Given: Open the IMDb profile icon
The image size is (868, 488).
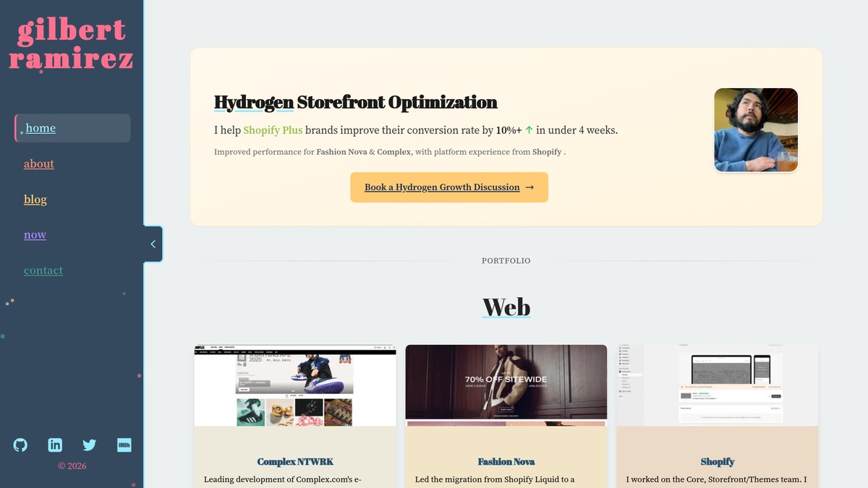Looking at the screenshot, I should click(x=124, y=445).
